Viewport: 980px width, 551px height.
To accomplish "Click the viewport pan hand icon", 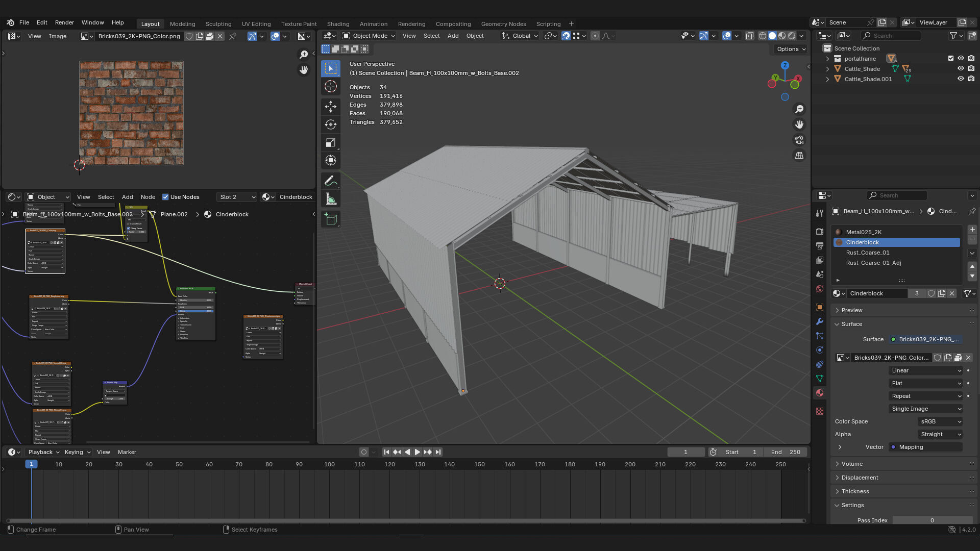I will pos(799,124).
